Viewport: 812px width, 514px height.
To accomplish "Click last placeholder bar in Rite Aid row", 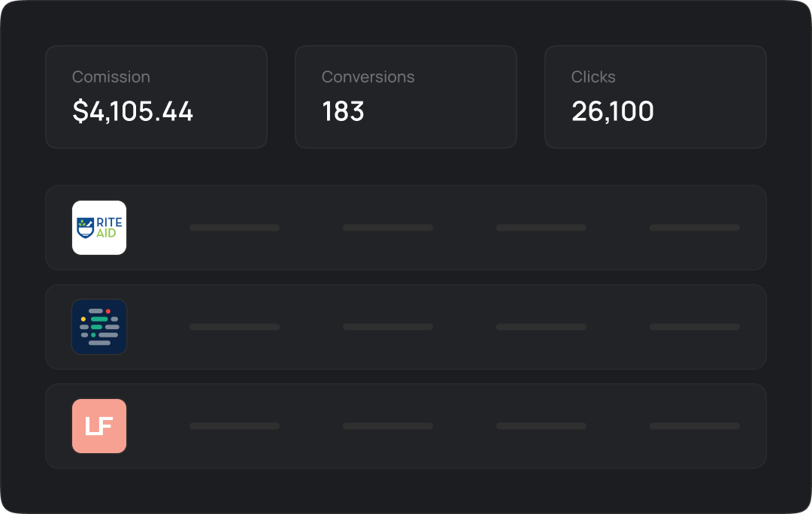I will pos(695,228).
